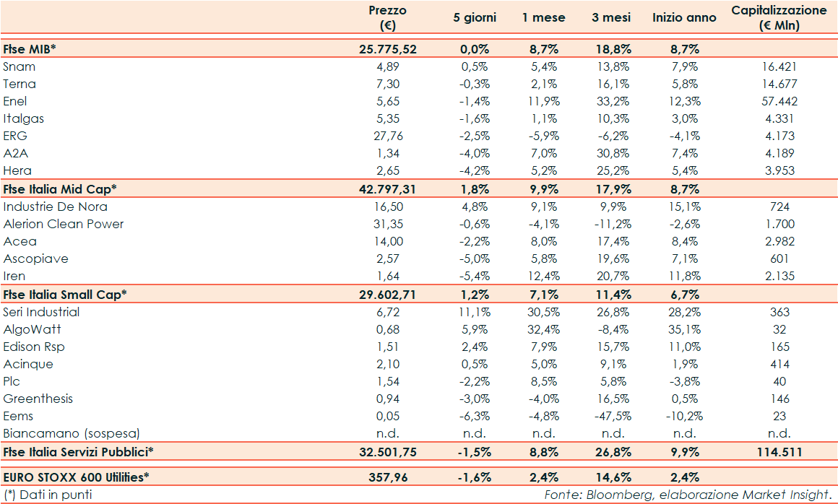Click the "1 mese" column header
838x504 pixels.
point(544,18)
